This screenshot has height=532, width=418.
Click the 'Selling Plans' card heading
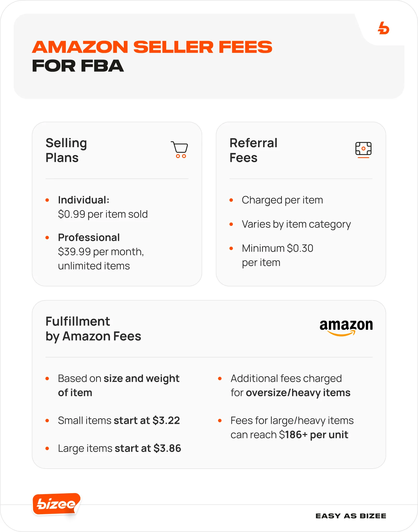[x=66, y=150]
